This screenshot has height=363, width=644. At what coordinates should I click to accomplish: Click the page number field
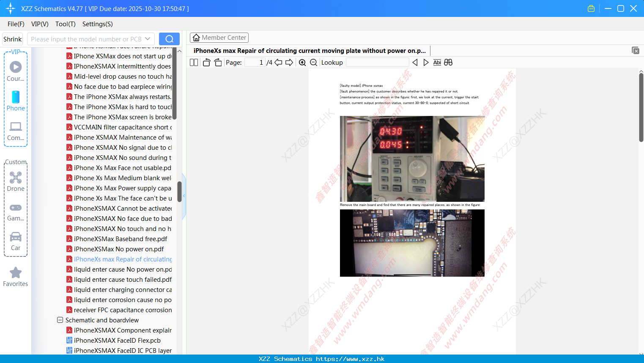(x=255, y=62)
